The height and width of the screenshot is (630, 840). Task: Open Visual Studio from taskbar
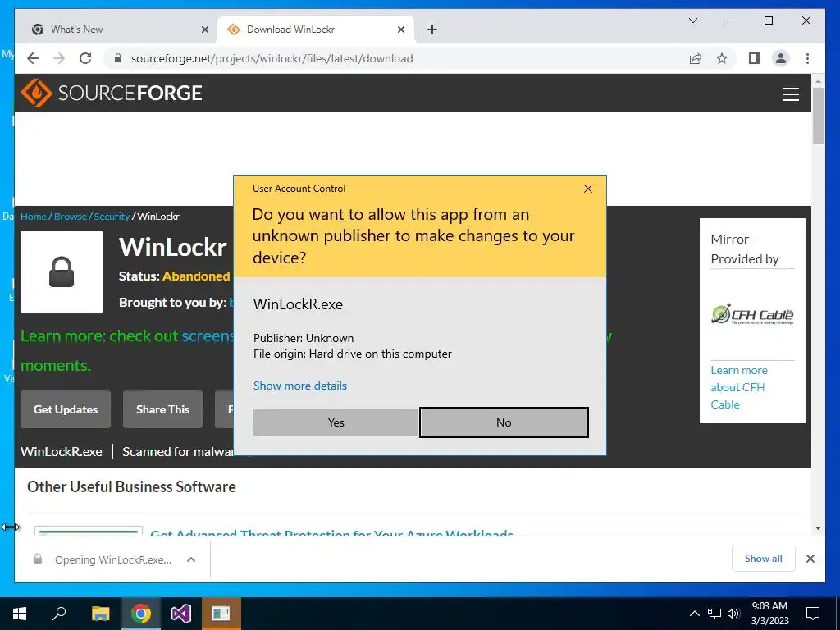[181, 614]
